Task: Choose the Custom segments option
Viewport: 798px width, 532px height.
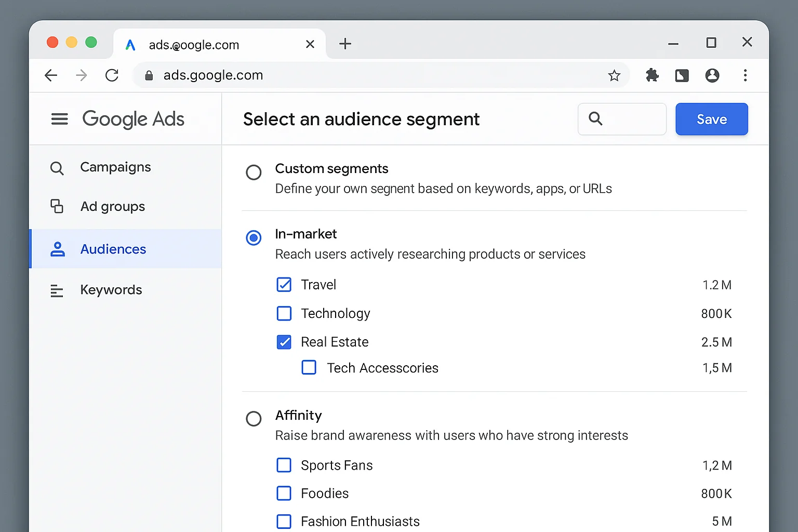Action: click(254, 172)
